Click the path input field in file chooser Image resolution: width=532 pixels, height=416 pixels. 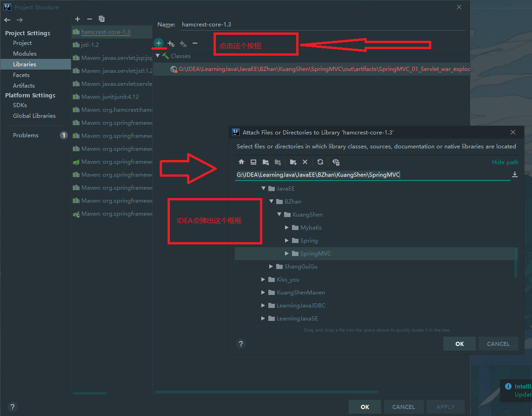pyautogui.click(x=372, y=174)
